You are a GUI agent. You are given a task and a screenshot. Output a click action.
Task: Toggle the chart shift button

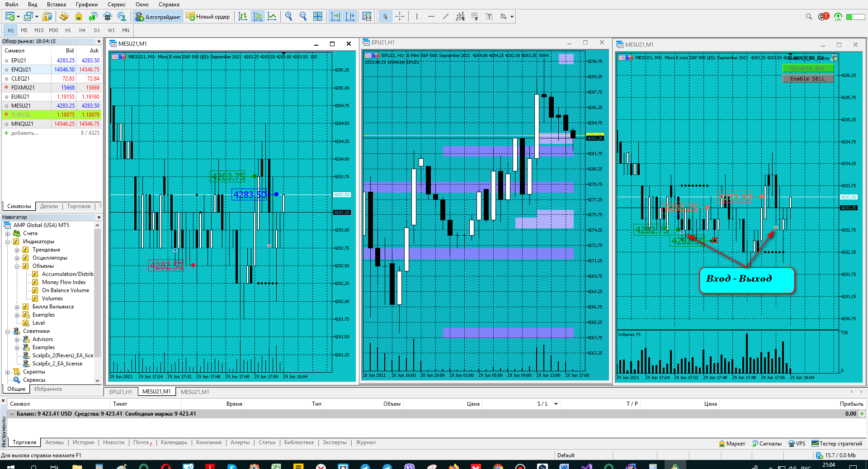pyautogui.click(x=350, y=17)
